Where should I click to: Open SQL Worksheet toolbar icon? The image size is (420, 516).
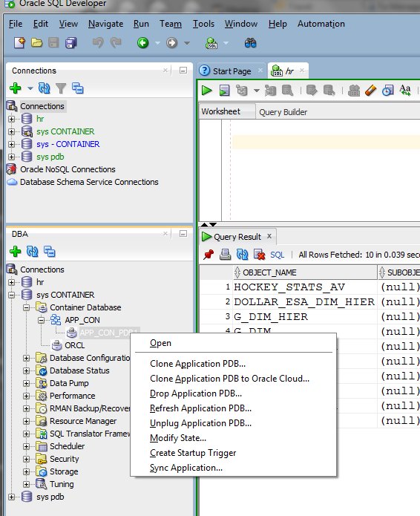[x=211, y=43]
